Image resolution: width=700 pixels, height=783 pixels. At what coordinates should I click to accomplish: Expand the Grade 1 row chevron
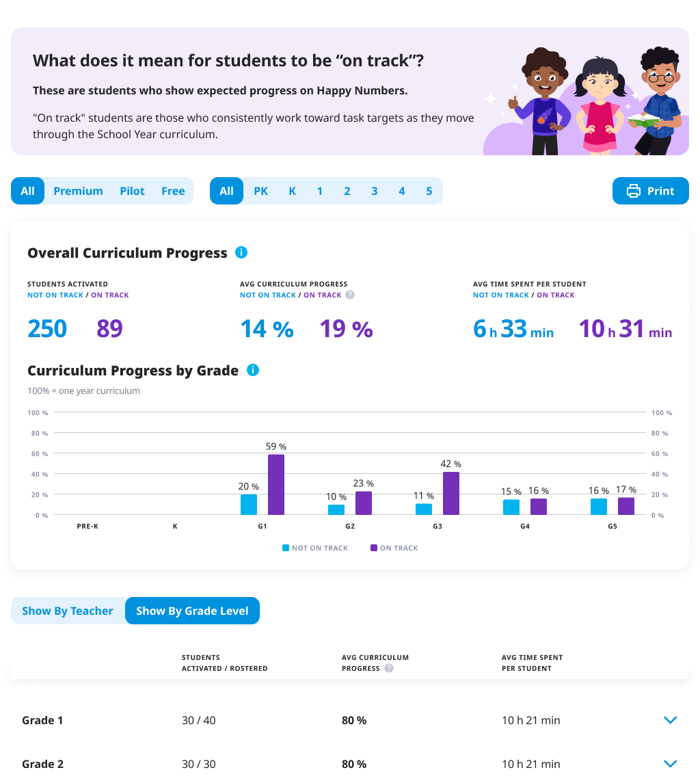pyautogui.click(x=671, y=720)
